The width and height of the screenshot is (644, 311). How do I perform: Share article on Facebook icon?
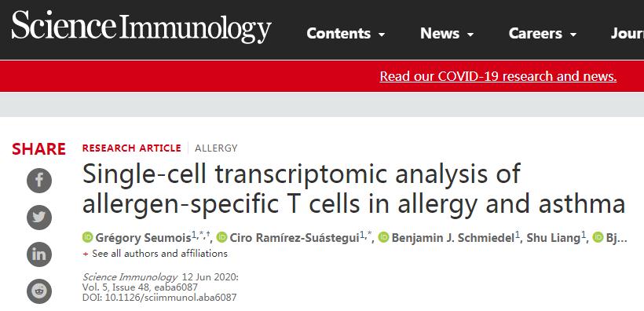(39, 181)
